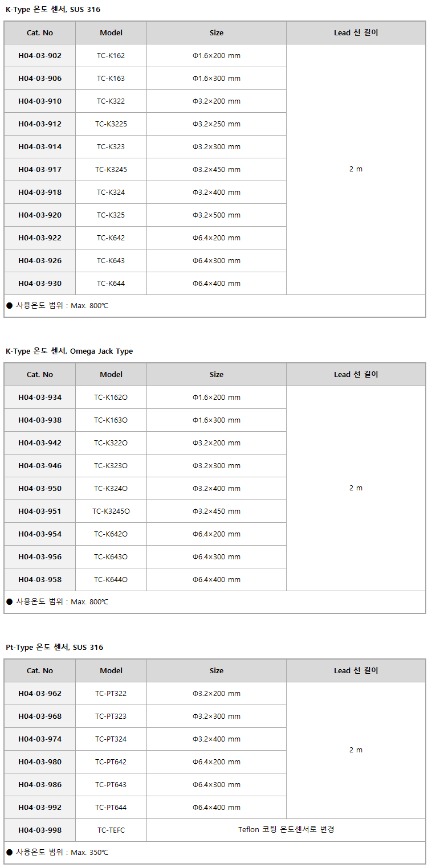Select model TC-K162O

point(111,398)
